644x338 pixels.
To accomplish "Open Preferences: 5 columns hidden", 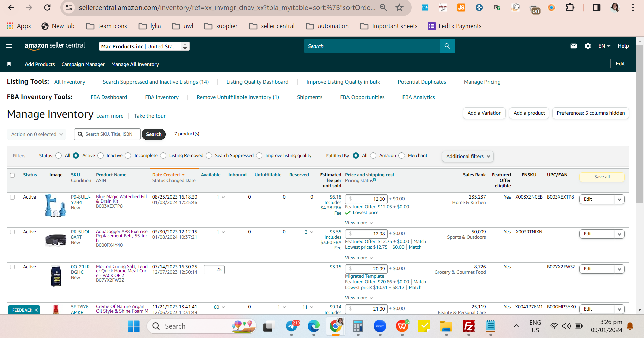I will [591, 113].
